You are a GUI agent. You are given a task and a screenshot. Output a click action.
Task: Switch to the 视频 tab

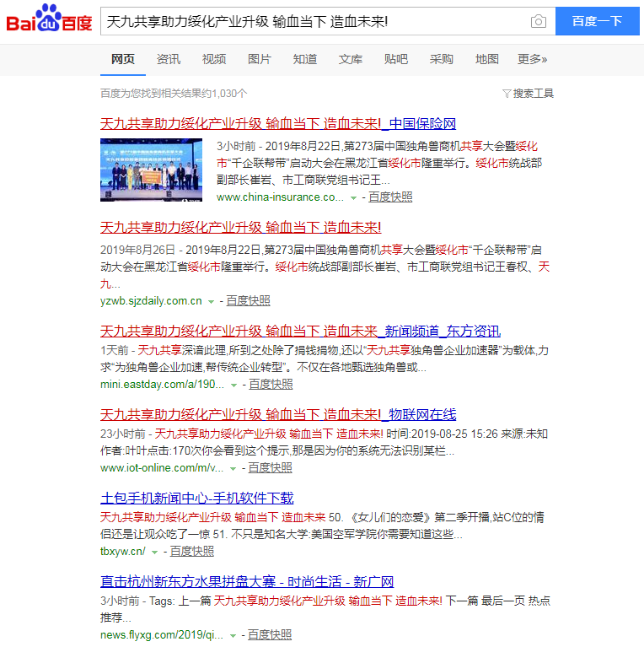[x=214, y=59]
